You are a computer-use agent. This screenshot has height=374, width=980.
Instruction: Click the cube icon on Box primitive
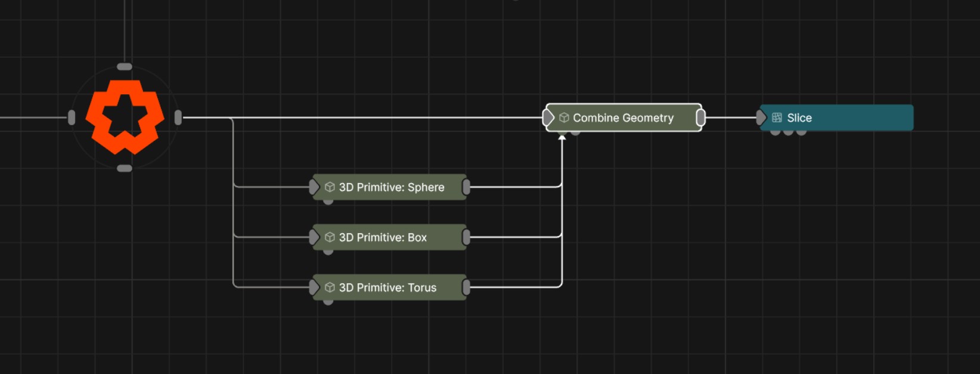pos(330,237)
